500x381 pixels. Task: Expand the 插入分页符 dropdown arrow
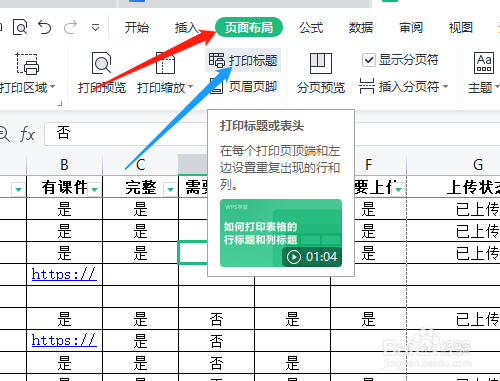pos(445,87)
